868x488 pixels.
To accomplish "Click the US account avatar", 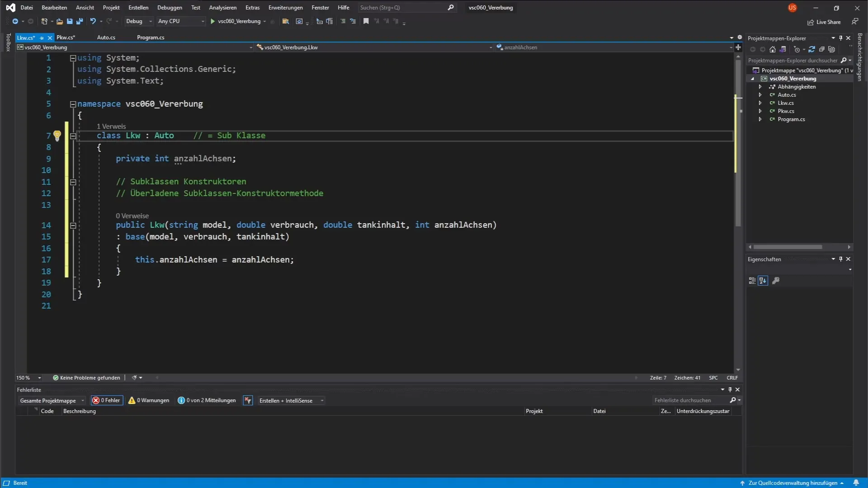I will (792, 8).
